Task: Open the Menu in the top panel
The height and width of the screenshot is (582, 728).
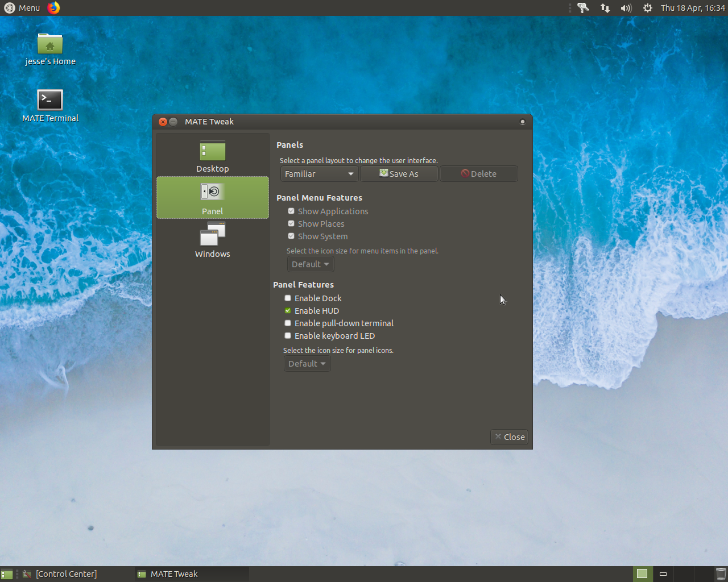Action: (x=22, y=8)
